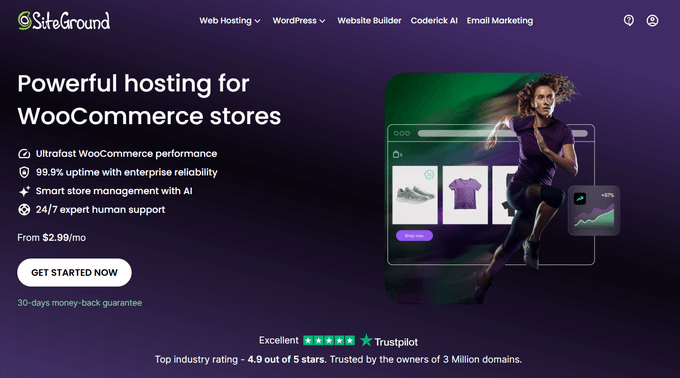
Task: Click the sparkle icon beside Smart store management
Action: [x=24, y=191]
